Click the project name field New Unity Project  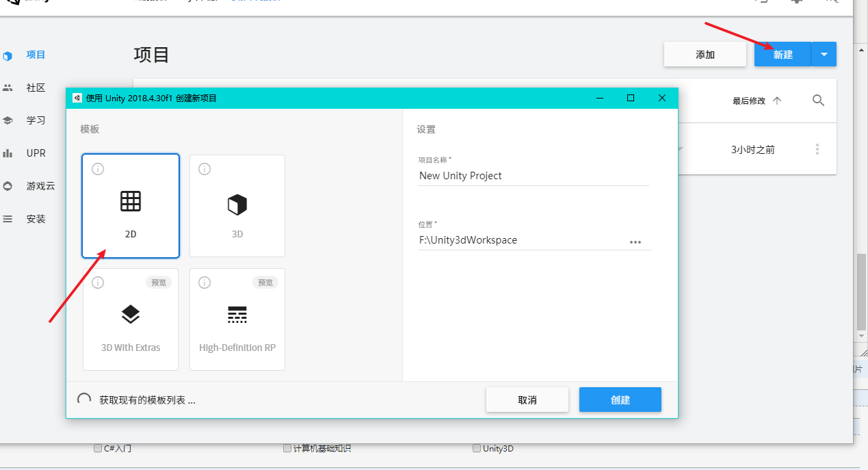coord(534,176)
